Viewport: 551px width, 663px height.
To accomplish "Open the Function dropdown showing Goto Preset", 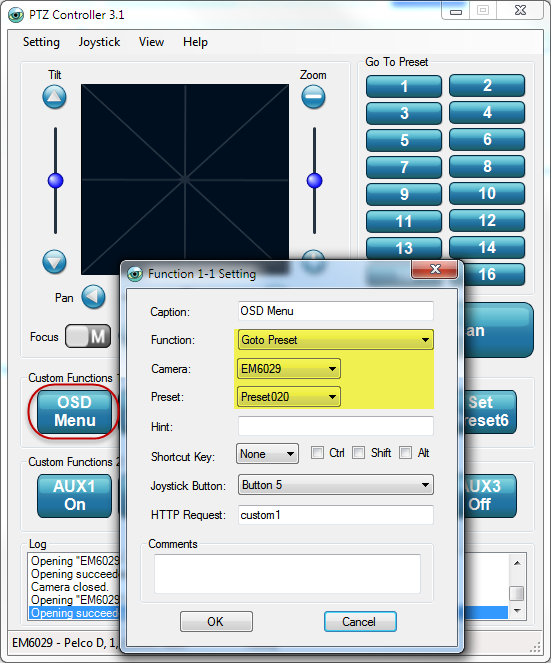I will pos(335,340).
